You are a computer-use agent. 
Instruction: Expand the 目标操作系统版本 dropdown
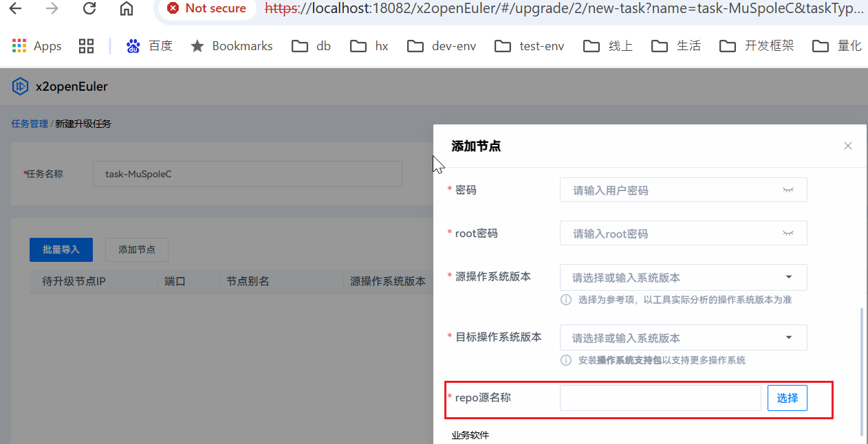pyautogui.click(x=788, y=337)
